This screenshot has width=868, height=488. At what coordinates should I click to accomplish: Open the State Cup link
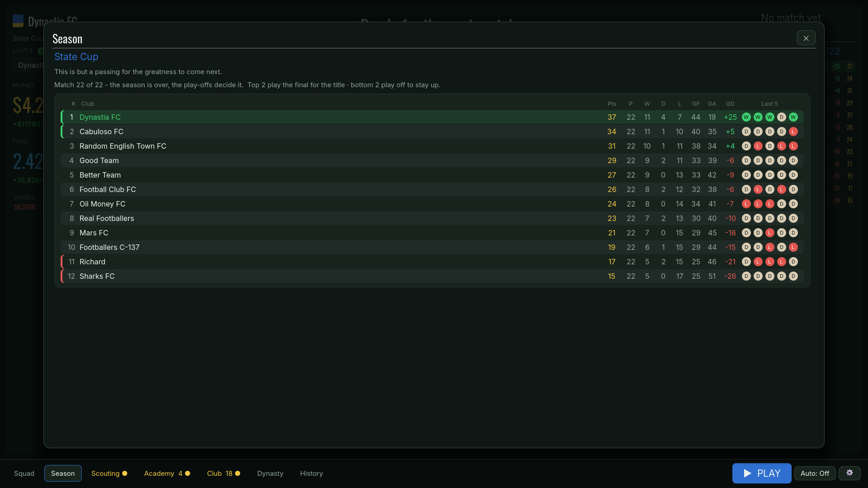coord(76,56)
